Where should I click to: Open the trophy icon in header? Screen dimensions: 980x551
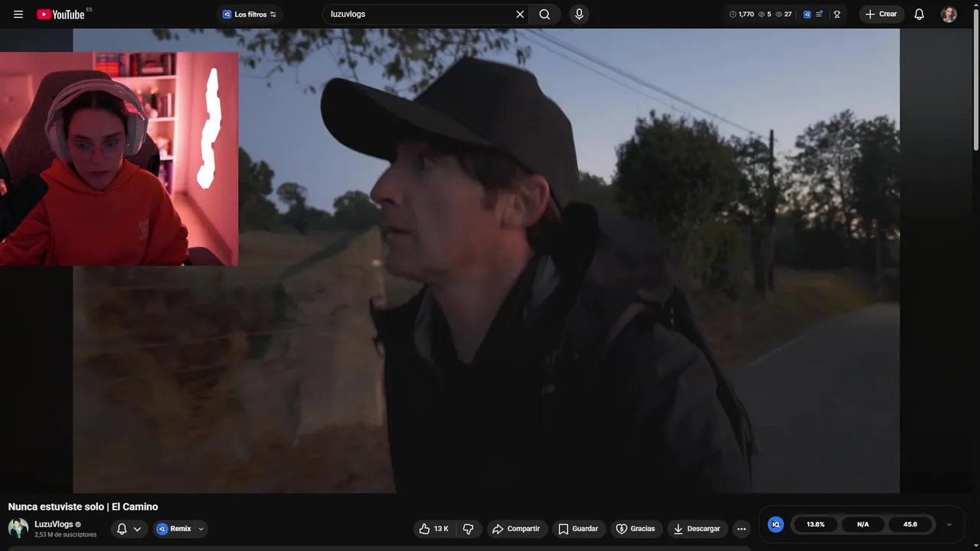pos(837,15)
